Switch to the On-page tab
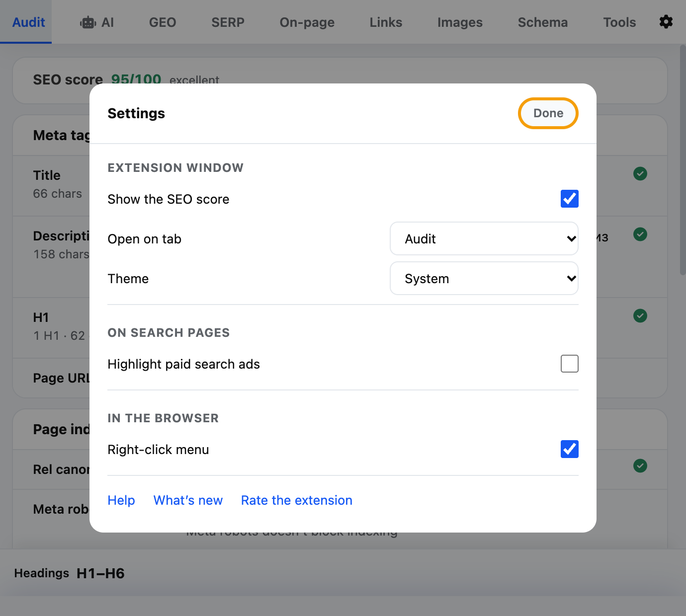The width and height of the screenshot is (686, 616). click(x=307, y=22)
